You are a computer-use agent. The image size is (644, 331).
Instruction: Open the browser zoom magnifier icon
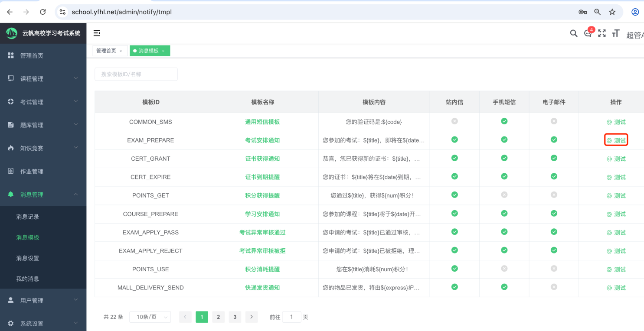tap(598, 12)
